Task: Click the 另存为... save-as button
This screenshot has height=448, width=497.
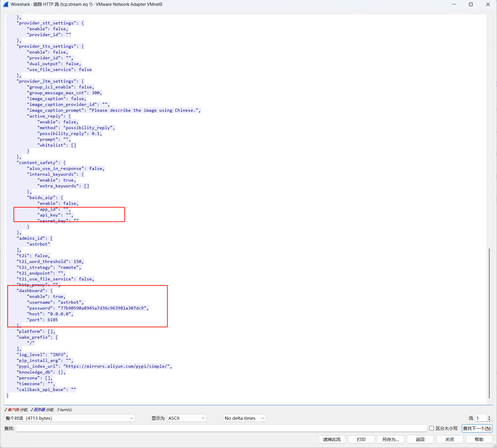Action: 390,439
